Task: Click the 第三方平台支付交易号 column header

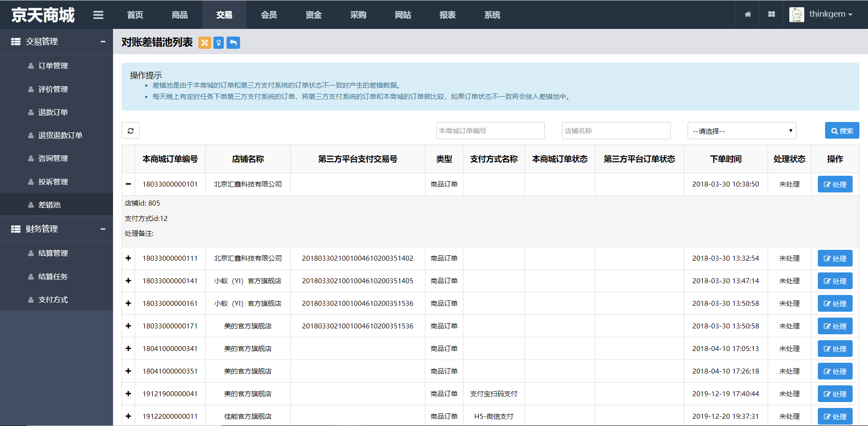Action: coord(358,159)
